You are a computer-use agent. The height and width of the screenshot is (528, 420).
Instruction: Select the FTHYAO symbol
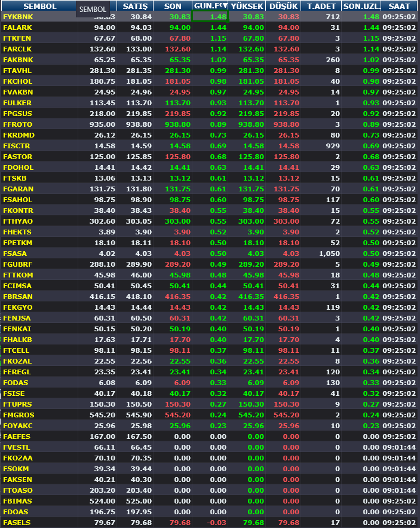tap(18, 221)
